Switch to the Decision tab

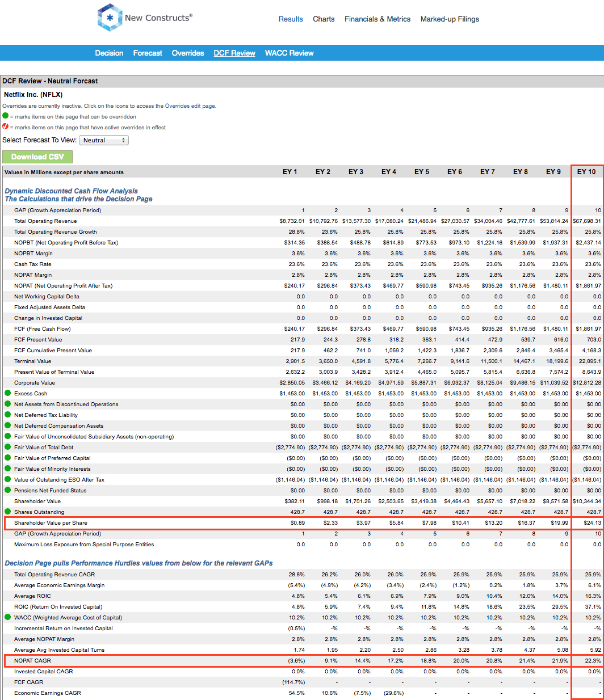coord(109,53)
